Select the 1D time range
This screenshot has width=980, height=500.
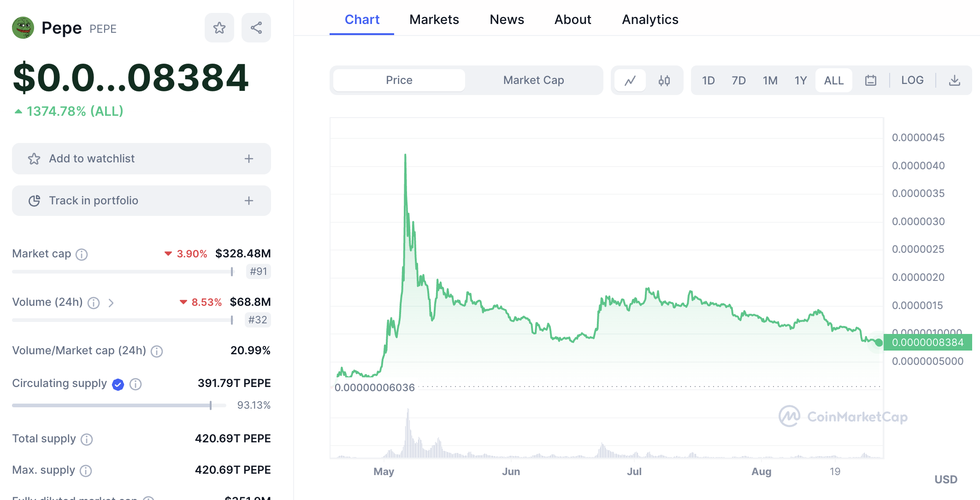(x=708, y=81)
